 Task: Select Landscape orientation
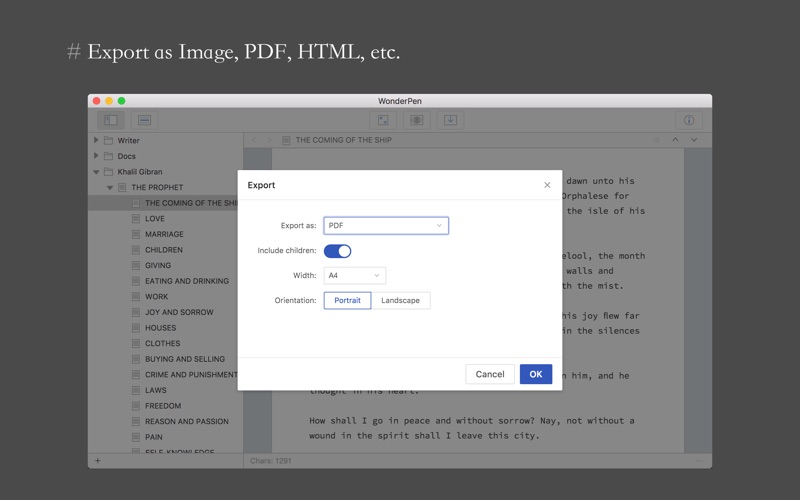(x=401, y=301)
